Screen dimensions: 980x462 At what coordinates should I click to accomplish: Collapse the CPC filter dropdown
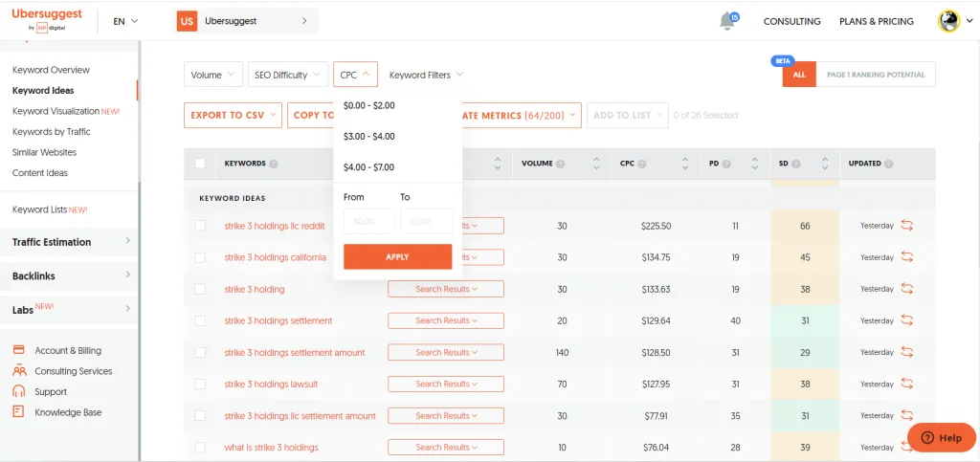pos(355,75)
